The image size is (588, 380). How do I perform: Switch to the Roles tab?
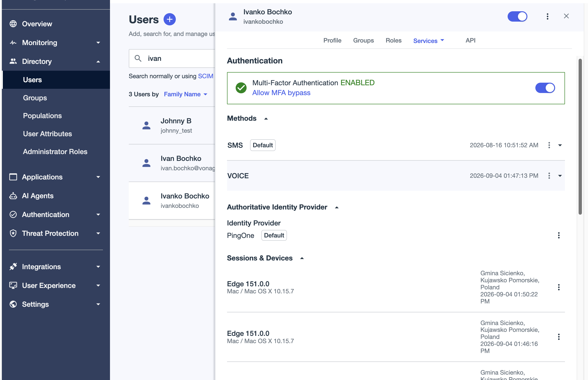click(393, 40)
